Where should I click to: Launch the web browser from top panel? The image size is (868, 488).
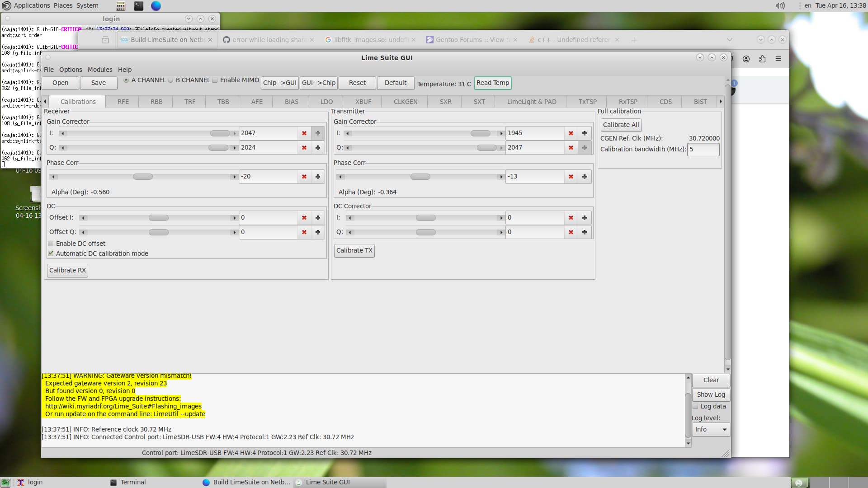pos(156,6)
